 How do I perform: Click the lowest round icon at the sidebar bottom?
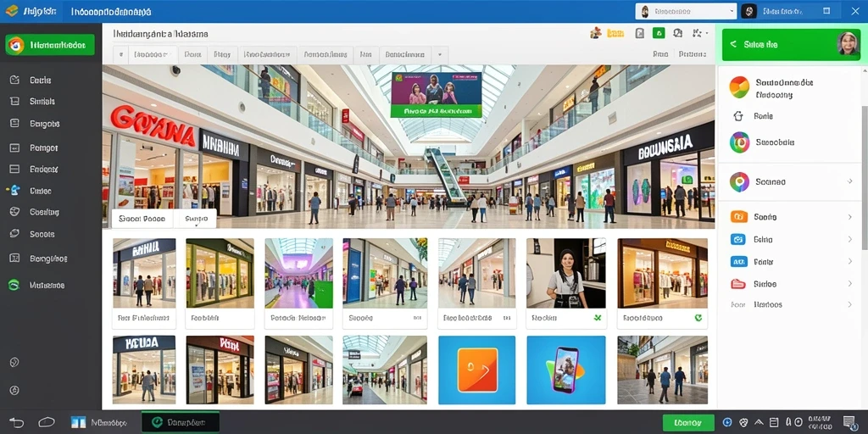[14, 390]
